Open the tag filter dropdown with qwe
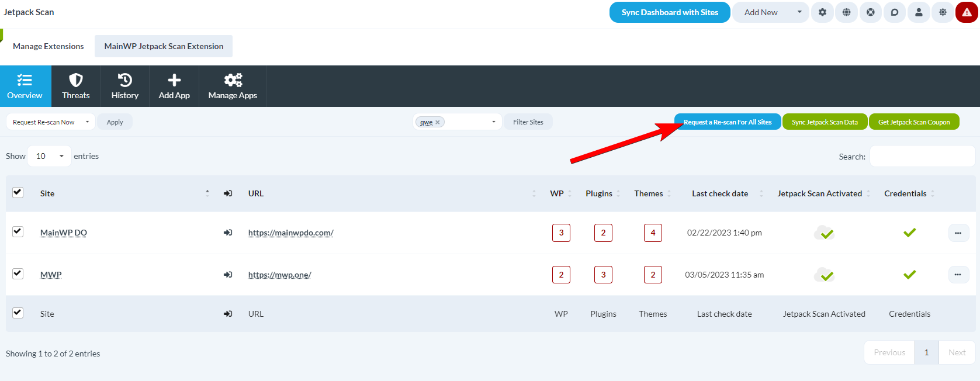 tap(457, 122)
